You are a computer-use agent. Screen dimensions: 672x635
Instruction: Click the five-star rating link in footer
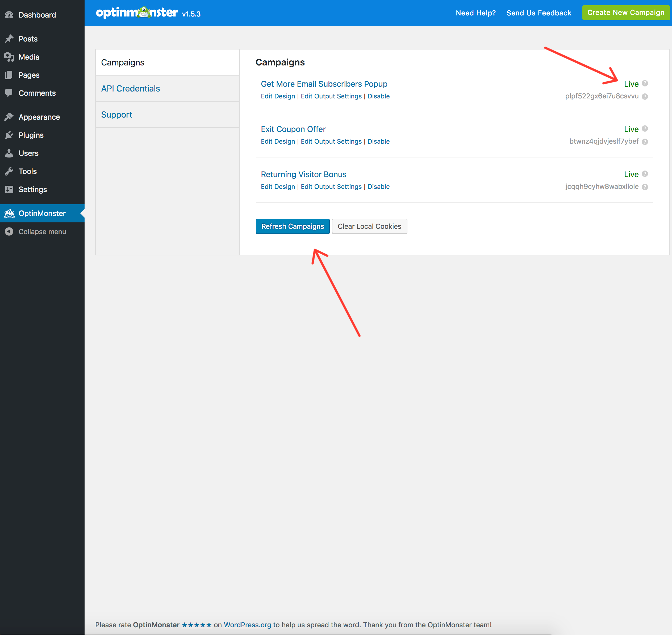pos(197,625)
